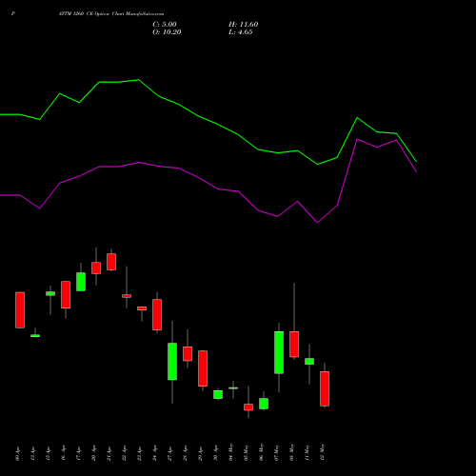Click the high value H: 11.60
This screenshot has width=476, height=476.
click(x=244, y=25)
